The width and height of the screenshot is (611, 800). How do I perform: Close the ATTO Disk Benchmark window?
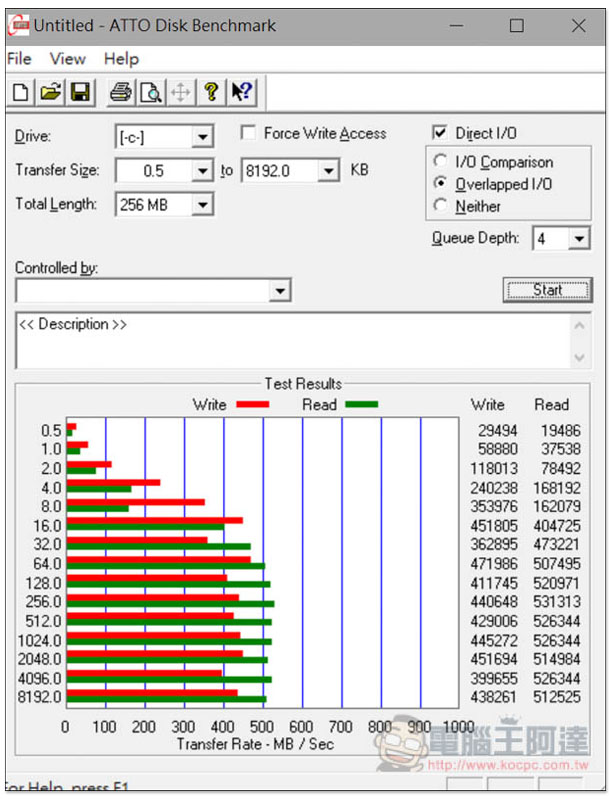click(578, 25)
